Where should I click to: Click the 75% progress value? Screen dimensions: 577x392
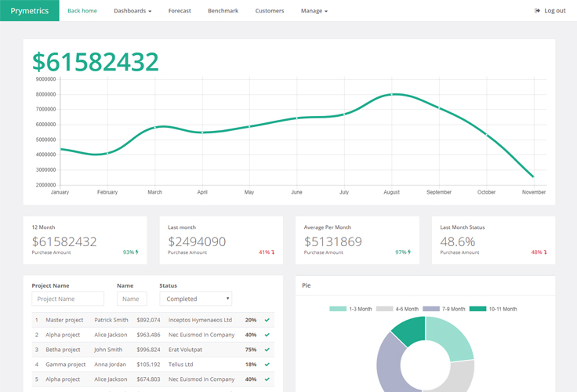[251, 350]
